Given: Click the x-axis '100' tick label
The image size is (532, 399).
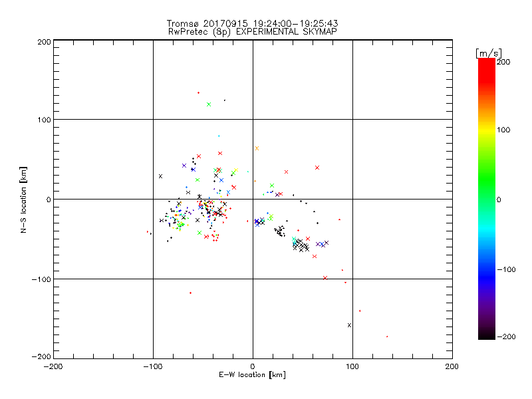Looking at the screenshot, I should [x=352, y=366].
